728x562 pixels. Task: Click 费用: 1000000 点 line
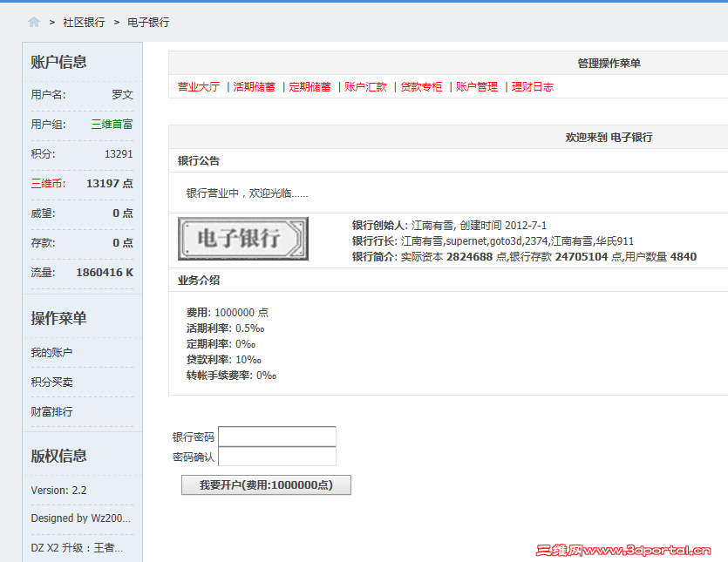(228, 313)
